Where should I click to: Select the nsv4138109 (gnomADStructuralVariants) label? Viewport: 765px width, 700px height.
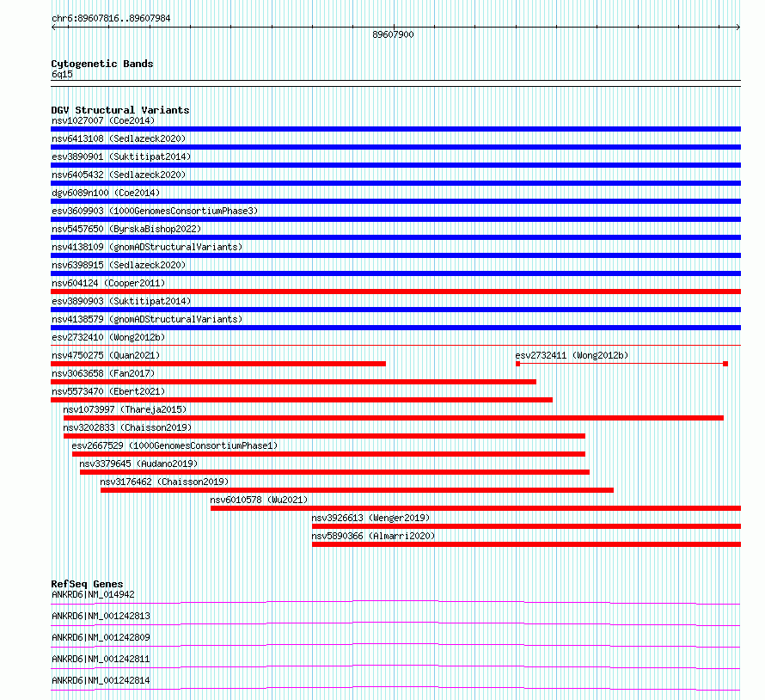coord(147,247)
